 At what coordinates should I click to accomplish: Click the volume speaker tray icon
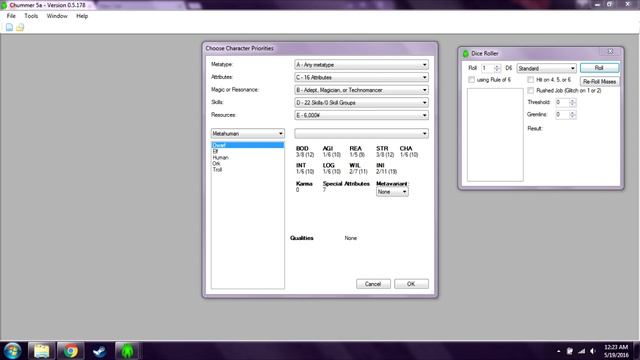click(x=593, y=351)
